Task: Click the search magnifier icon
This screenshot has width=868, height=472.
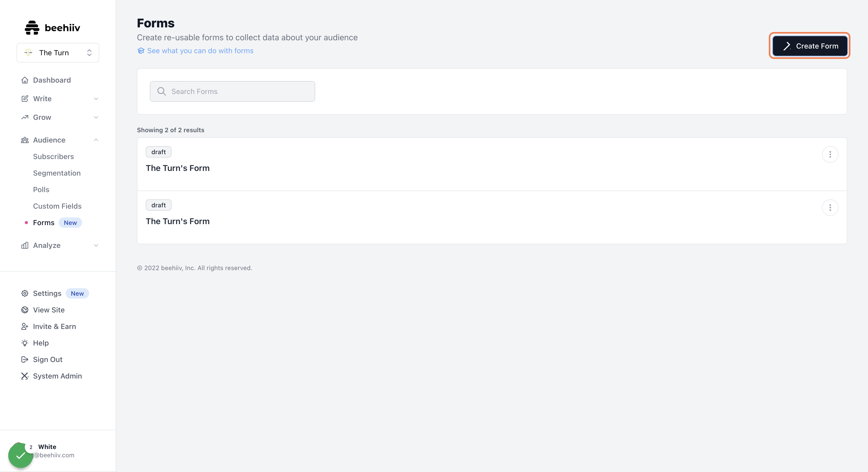Action: click(162, 91)
